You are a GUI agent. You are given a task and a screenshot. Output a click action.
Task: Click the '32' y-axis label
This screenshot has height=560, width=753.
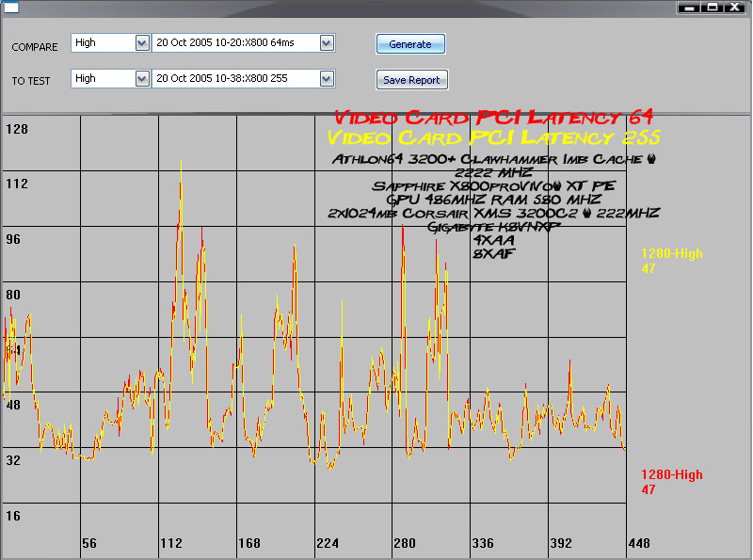(x=13, y=460)
